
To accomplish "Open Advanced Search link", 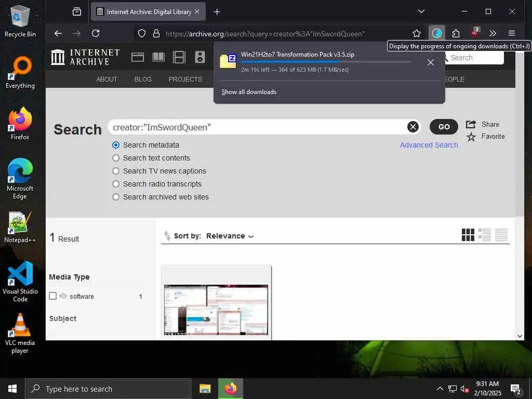I will [x=429, y=145].
